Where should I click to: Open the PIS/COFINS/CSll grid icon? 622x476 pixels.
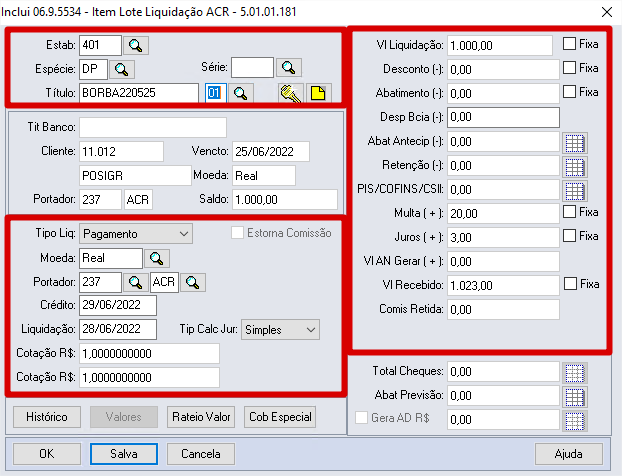point(574,191)
